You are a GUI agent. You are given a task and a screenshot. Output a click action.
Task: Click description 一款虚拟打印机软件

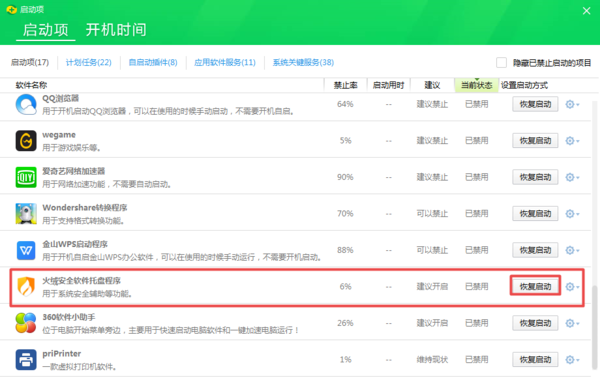[79, 367]
